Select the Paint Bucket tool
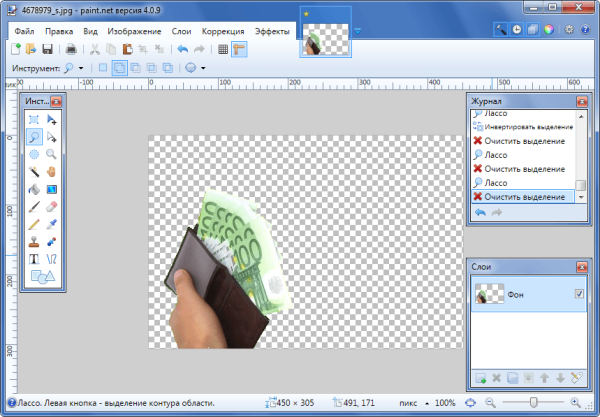This screenshot has height=417, width=600. point(34,188)
